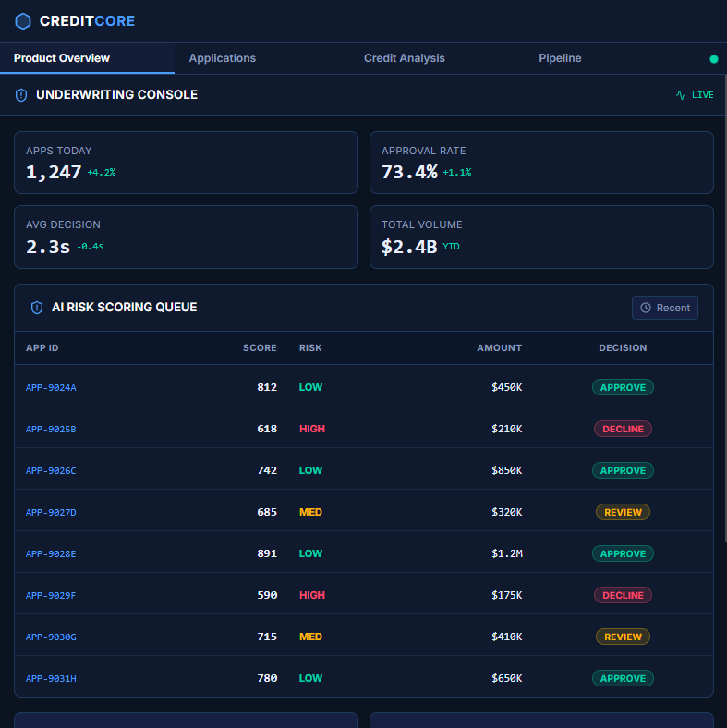
Task: Click the CreditCore hexagon logo icon
Action: click(x=23, y=21)
